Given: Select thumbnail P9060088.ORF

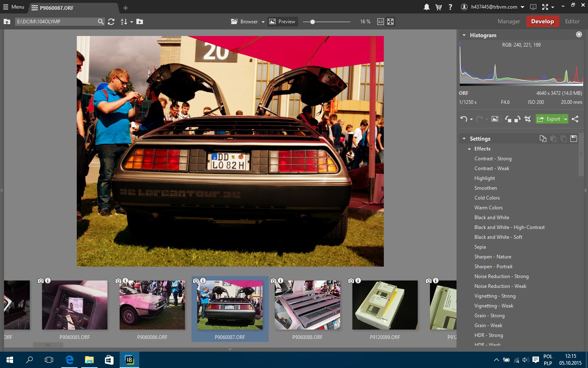Looking at the screenshot, I should click(x=307, y=305).
